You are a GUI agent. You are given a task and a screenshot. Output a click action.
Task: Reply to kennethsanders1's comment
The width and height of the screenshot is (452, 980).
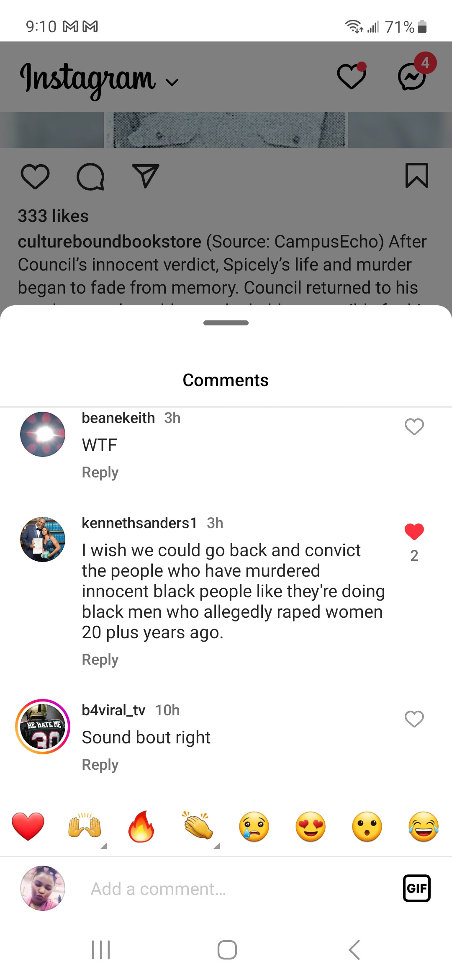pos(100,660)
